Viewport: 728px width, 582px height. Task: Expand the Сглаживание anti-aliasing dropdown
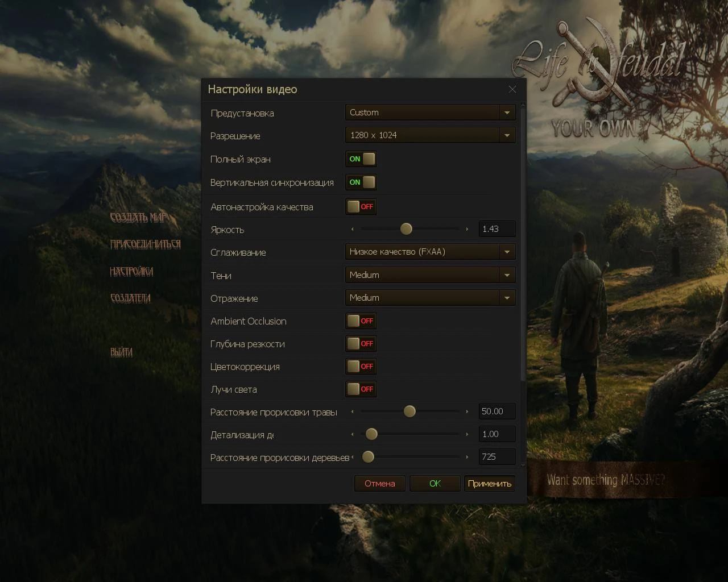(x=506, y=251)
